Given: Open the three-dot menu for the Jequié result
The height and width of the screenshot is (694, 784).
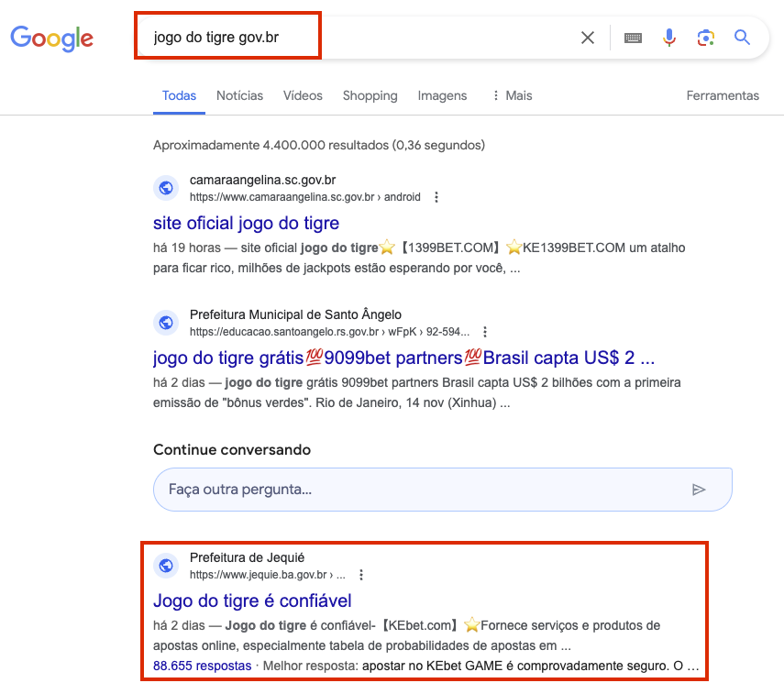Looking at the screenshot, I should [x=361, y=575].
